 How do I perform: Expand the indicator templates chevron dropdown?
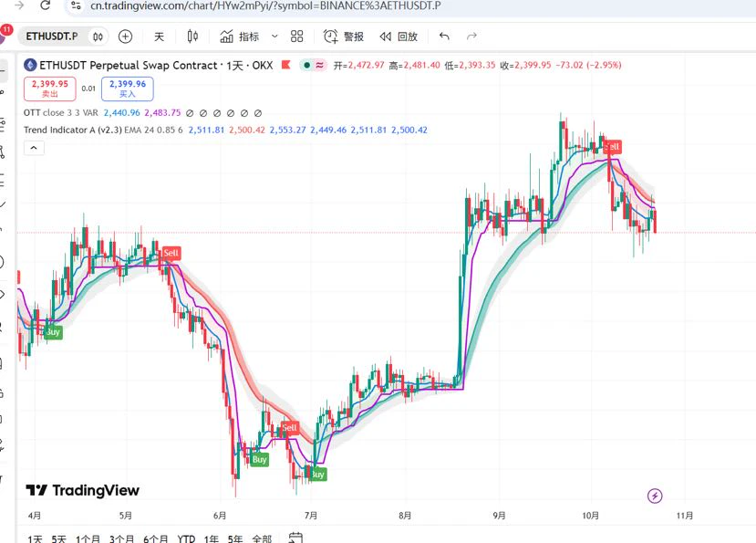coord(274,37)
